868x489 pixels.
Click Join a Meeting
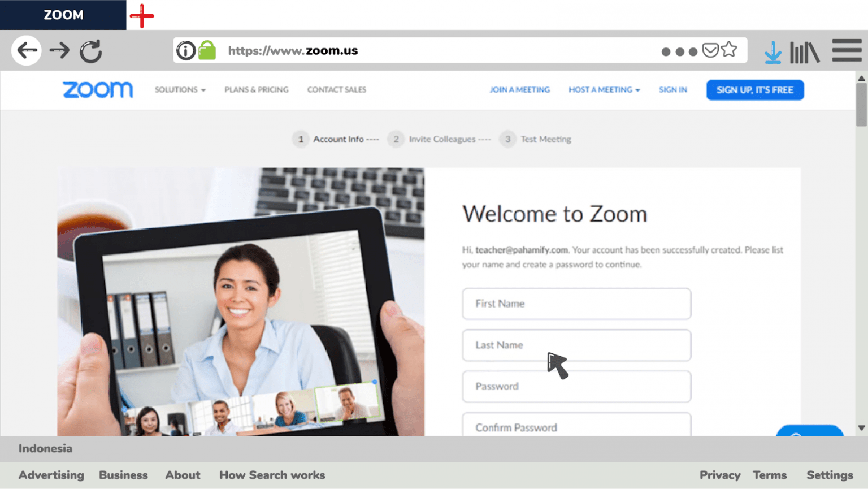click(519, 89)
